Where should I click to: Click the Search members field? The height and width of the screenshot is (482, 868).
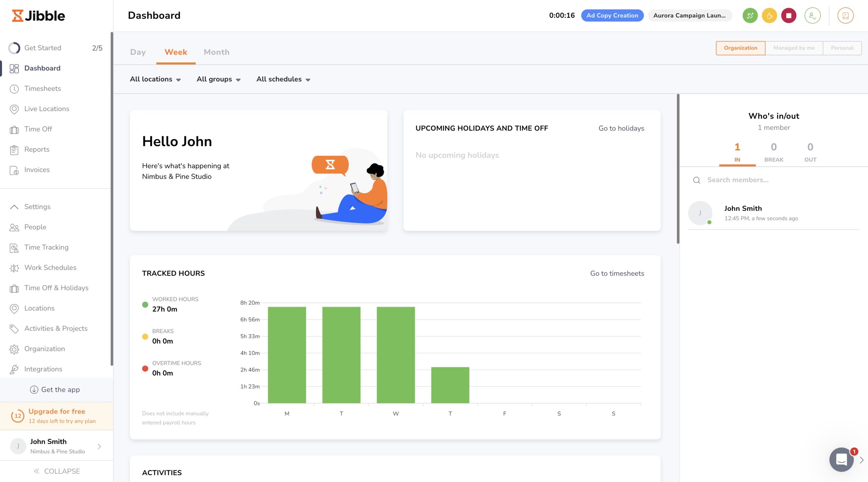(x=774, y=180)
